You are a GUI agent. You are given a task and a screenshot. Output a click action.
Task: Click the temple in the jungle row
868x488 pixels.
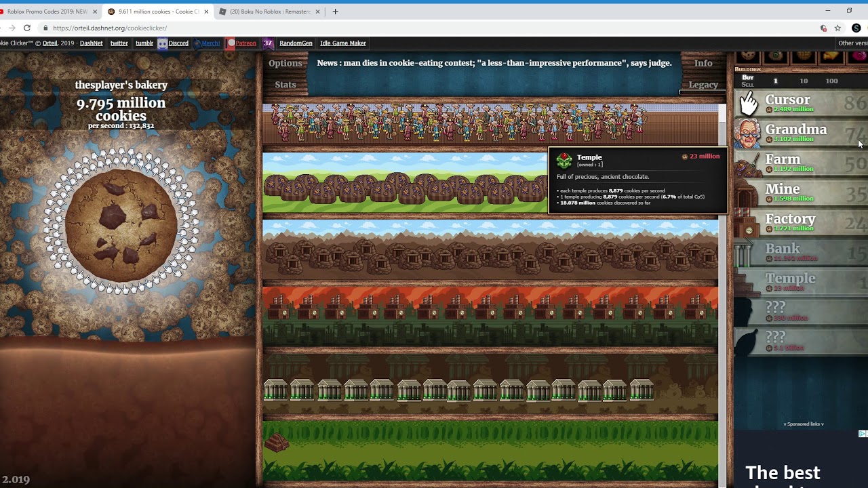click(277, 443)
